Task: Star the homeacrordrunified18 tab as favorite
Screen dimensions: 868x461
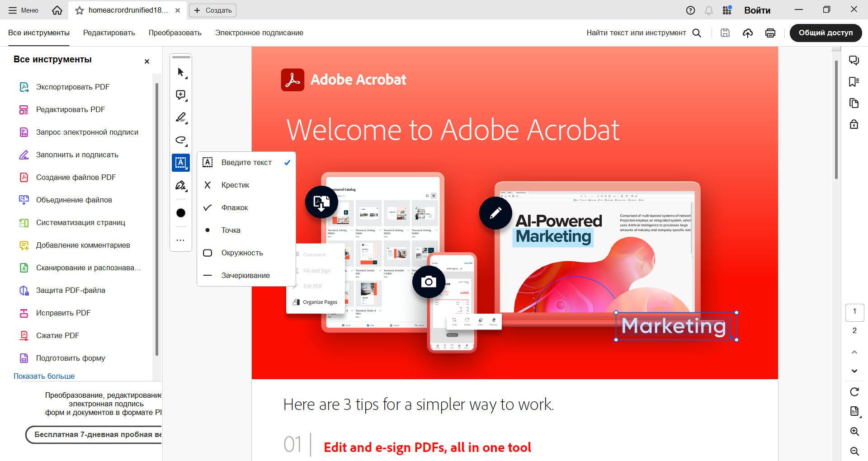Action: coord(80,10)
